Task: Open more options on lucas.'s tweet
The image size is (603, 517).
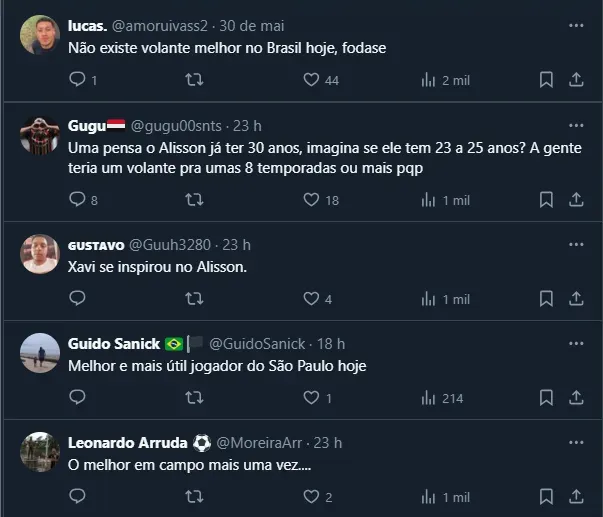Action: click(576, 24)
